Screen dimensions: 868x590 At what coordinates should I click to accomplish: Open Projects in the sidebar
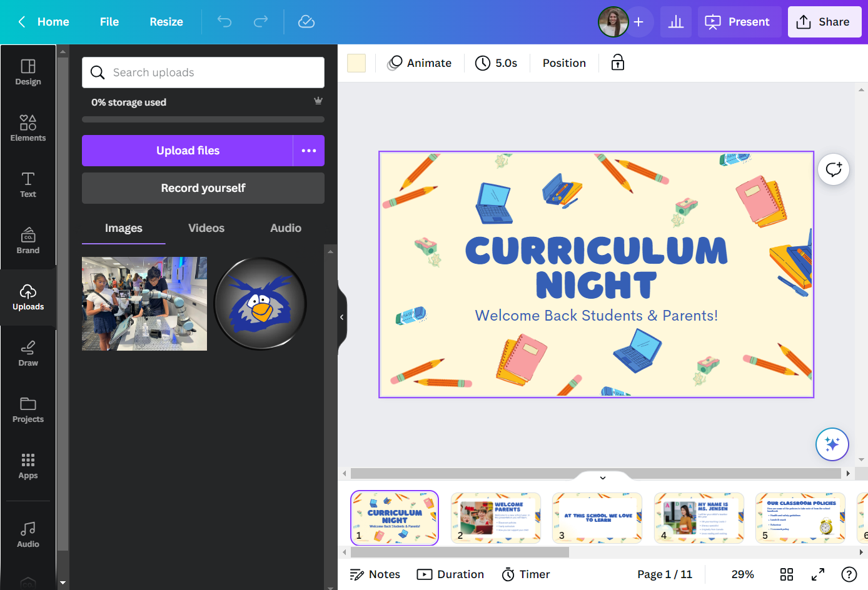tap(28, 410)
